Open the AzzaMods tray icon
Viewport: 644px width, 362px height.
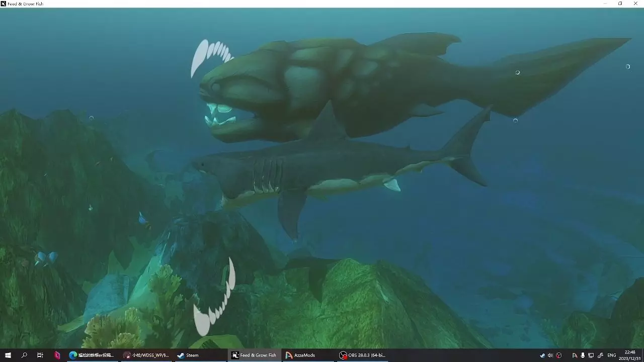coord(575,355)
